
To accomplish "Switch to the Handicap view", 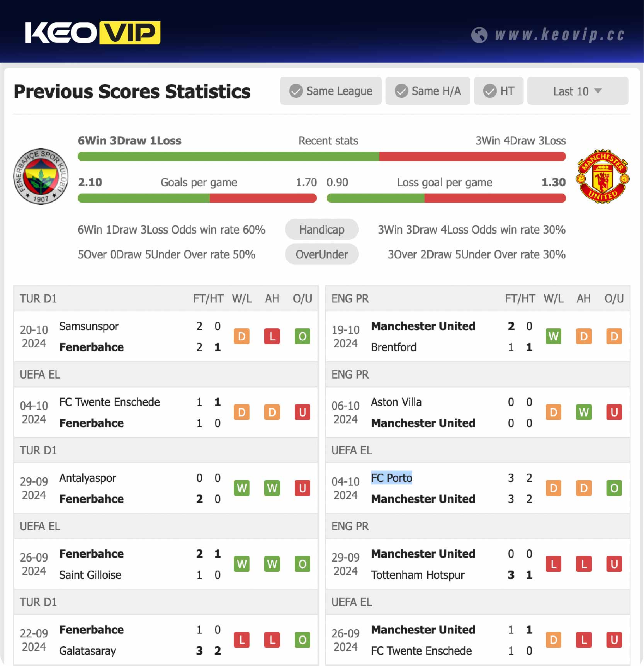I will pos(322,229).
